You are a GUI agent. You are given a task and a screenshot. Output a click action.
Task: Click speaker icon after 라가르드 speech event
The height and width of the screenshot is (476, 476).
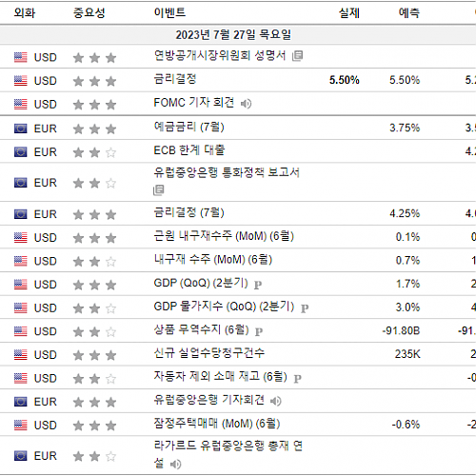point(175,465)
